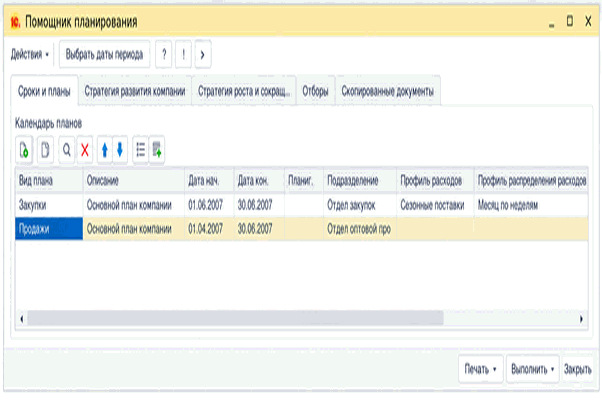Open the Действия dropdown menu
The height and width of the screenshot is (401, 602).
pyautogui.click(x=30, y=55)
